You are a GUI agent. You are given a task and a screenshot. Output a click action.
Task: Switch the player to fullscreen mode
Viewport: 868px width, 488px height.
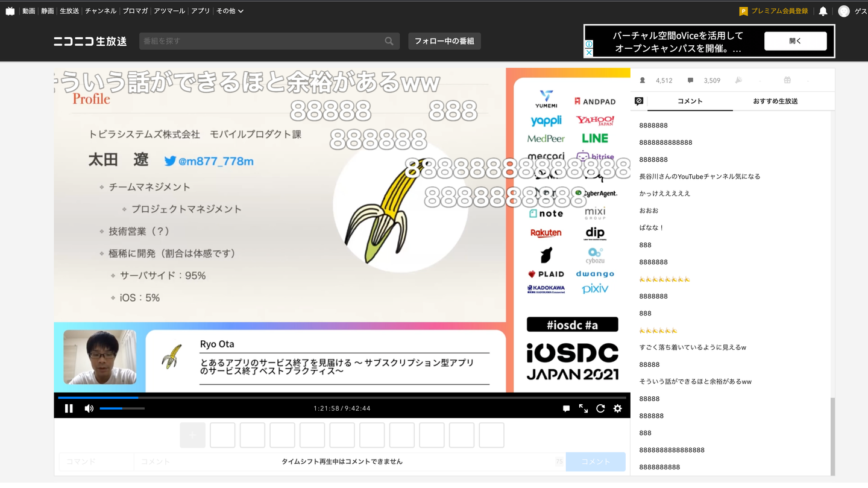click(x=583, y=408)
